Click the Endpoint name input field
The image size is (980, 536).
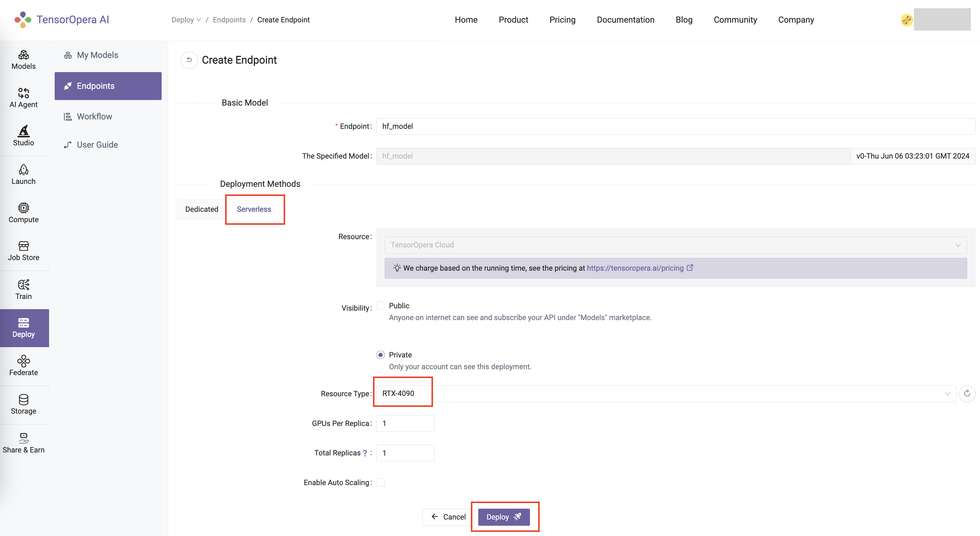point(675,126)
